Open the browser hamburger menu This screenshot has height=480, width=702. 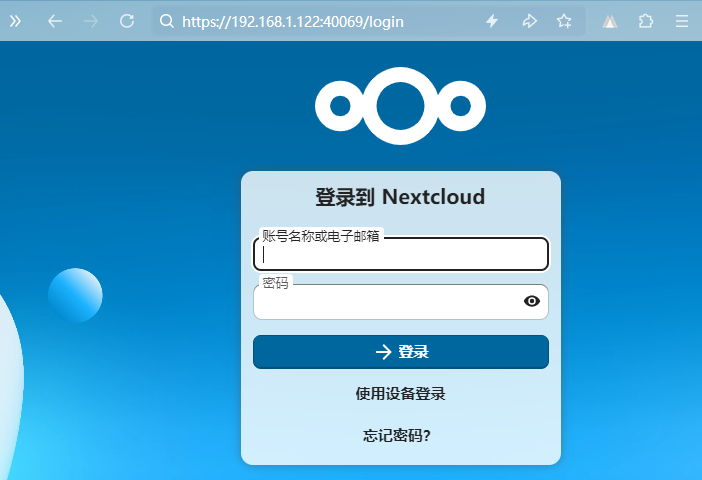pos(681,21)
